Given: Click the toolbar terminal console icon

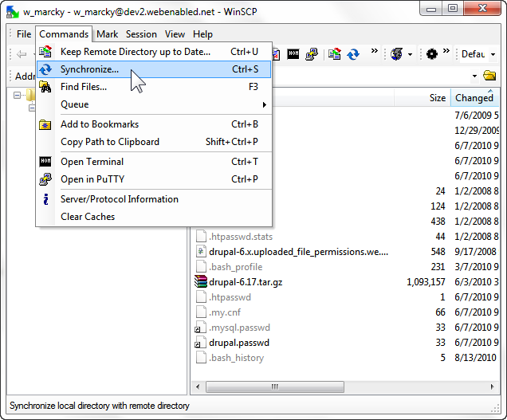Looking at the screenshot, I should pos(293,53).
